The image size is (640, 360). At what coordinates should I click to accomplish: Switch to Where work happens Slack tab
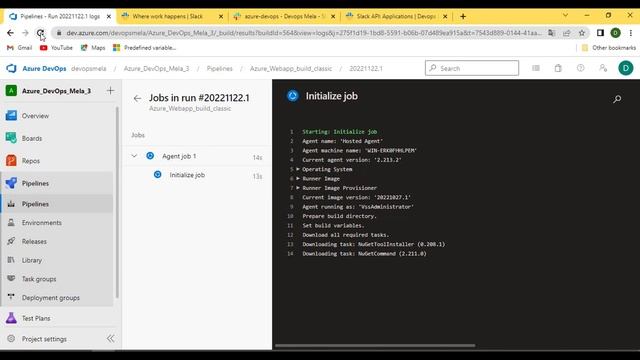point(167,16)
